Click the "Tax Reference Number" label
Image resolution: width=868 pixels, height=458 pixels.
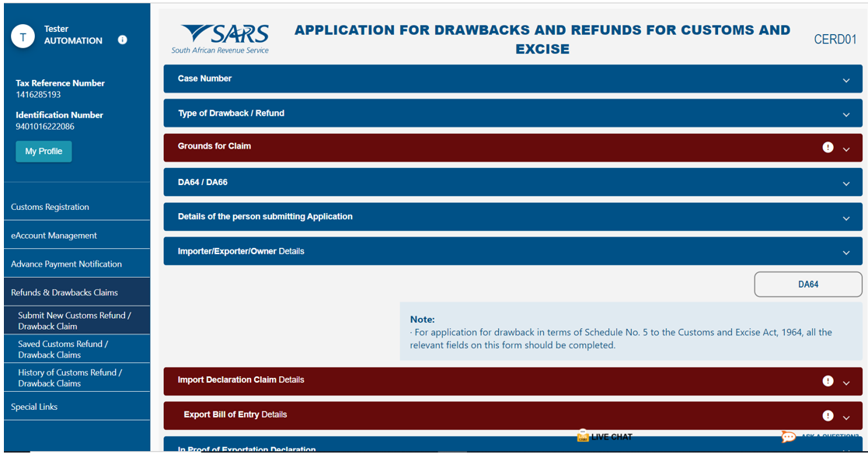(x=60, y=83)
